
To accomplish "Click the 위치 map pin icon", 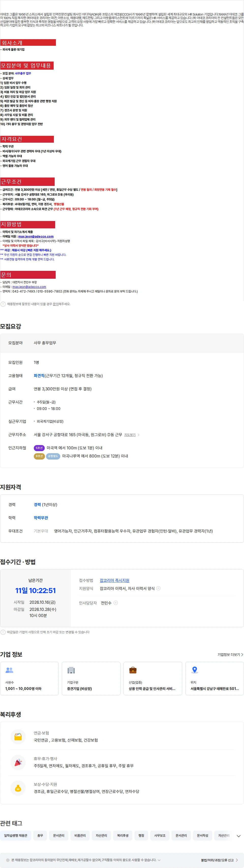I will click(x=194, y=670).
